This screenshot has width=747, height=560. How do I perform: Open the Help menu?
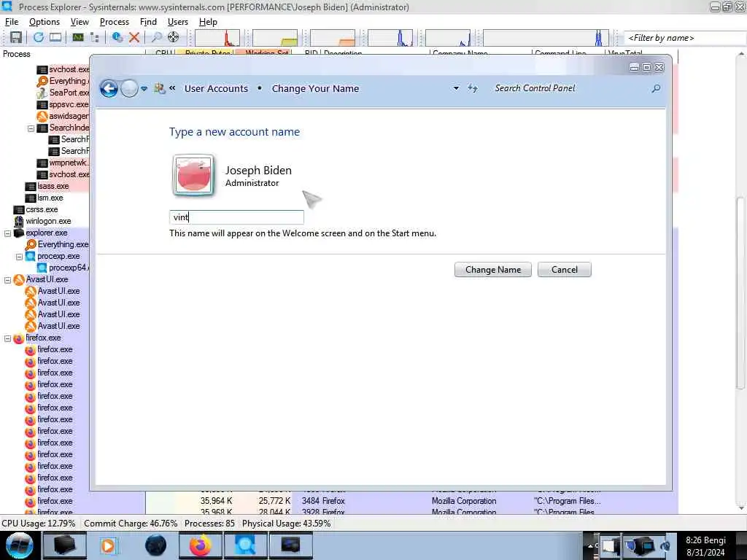coord(208,22)
